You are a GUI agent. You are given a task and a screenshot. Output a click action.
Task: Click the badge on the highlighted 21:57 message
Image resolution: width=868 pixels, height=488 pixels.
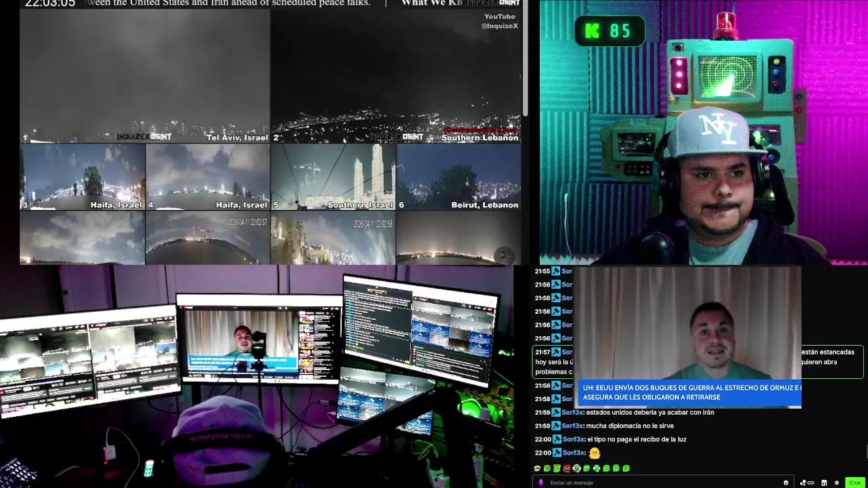point(556,352)
